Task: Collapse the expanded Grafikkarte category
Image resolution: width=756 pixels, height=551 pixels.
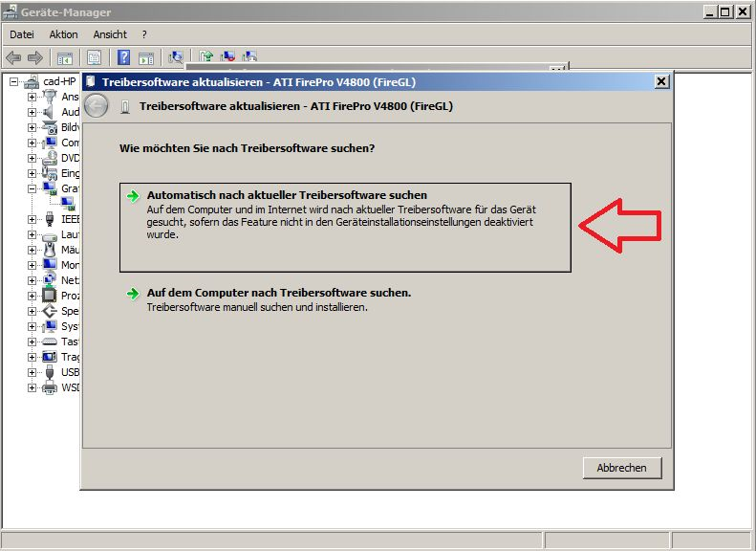Action: (32, 188)
